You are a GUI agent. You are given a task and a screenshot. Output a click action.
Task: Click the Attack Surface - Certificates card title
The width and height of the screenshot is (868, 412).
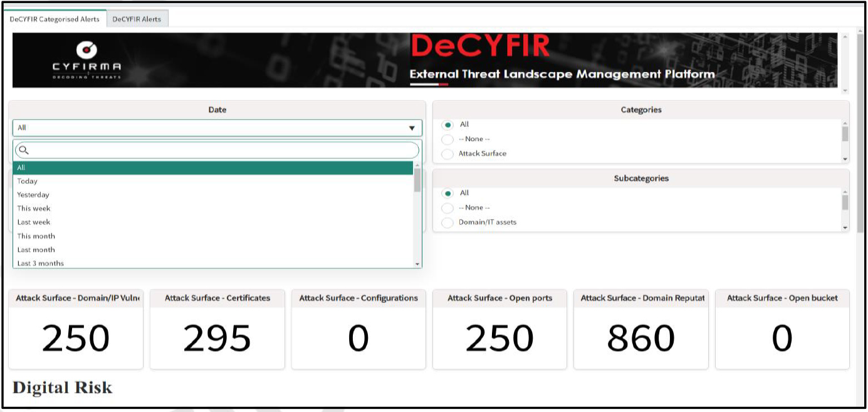tap(217, 298)
